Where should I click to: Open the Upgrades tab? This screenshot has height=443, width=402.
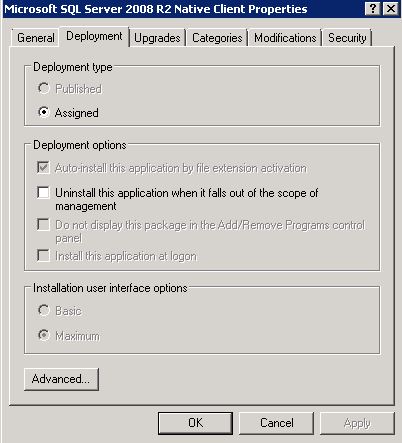pyautogui.click(x=157, y=38)
